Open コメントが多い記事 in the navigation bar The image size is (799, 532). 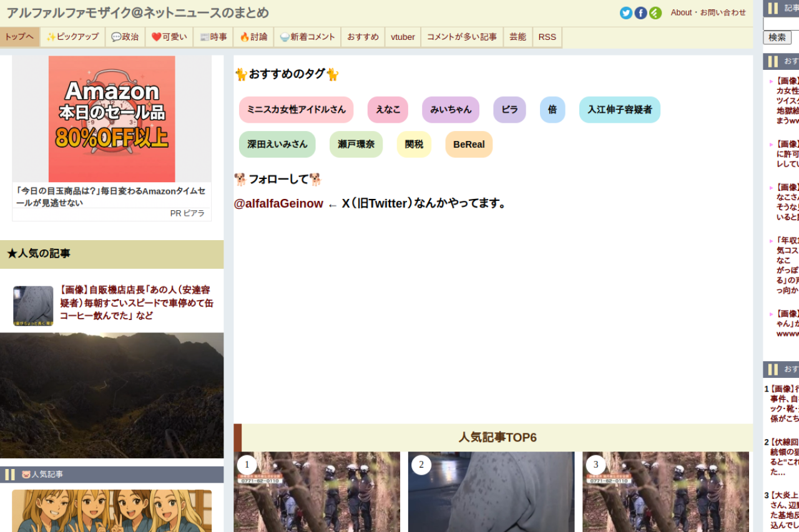pos(462,37)
